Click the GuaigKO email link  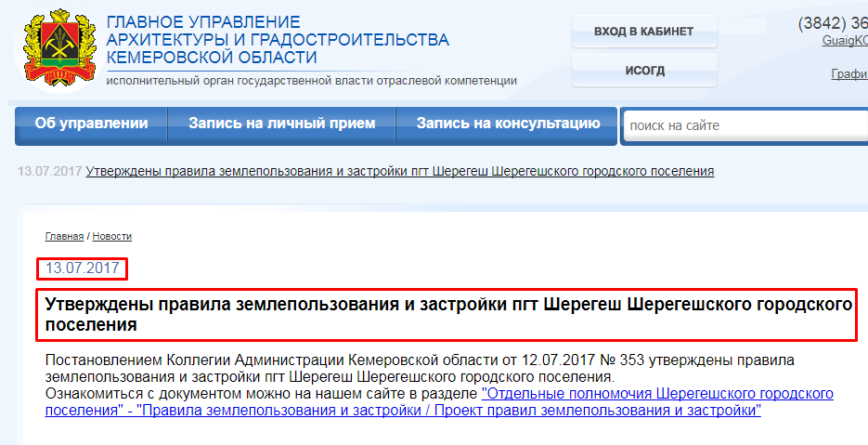pyautogui.click(x=845, y=41)
